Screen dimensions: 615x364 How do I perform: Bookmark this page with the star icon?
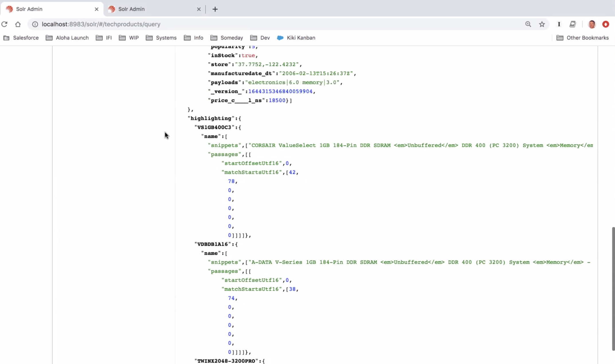[542, 24]
